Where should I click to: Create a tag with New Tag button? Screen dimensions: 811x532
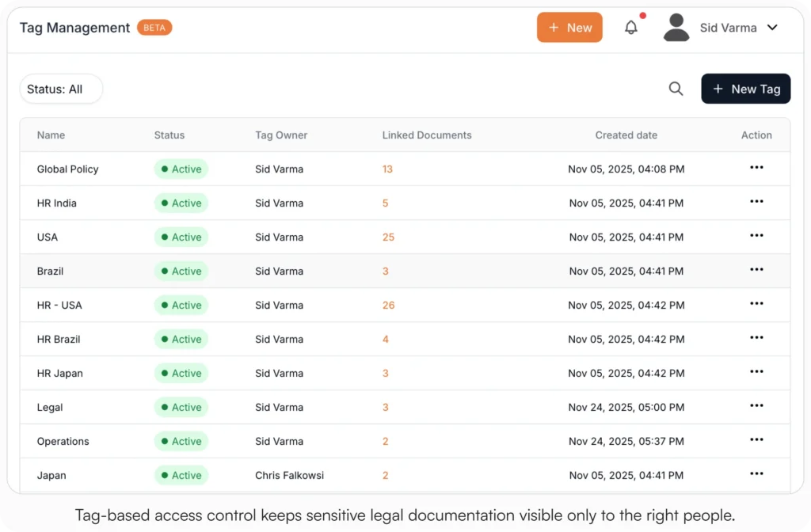click(745, 89)
